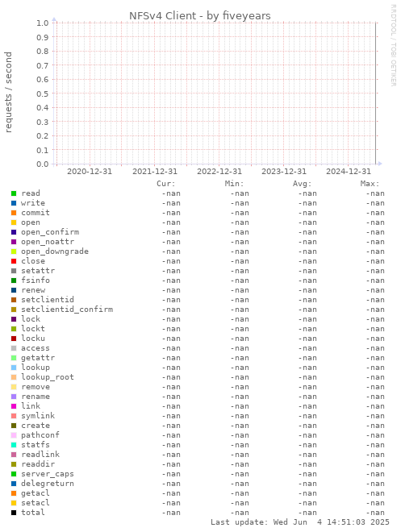Click the '2021-12-31' date label
This screenshot has height=532, width=401.
pyautogui.click(x=154, y=172)
